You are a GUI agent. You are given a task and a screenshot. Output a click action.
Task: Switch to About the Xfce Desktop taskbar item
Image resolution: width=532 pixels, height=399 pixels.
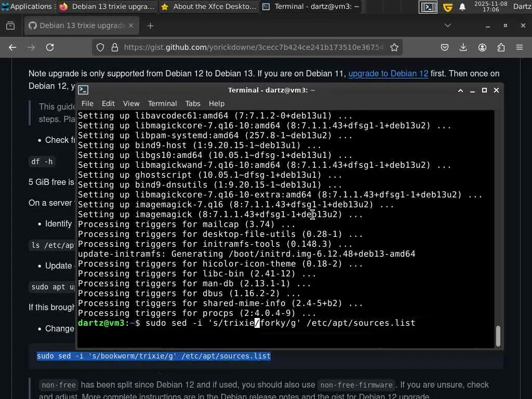pyautogui.click(x=209, y=6)
